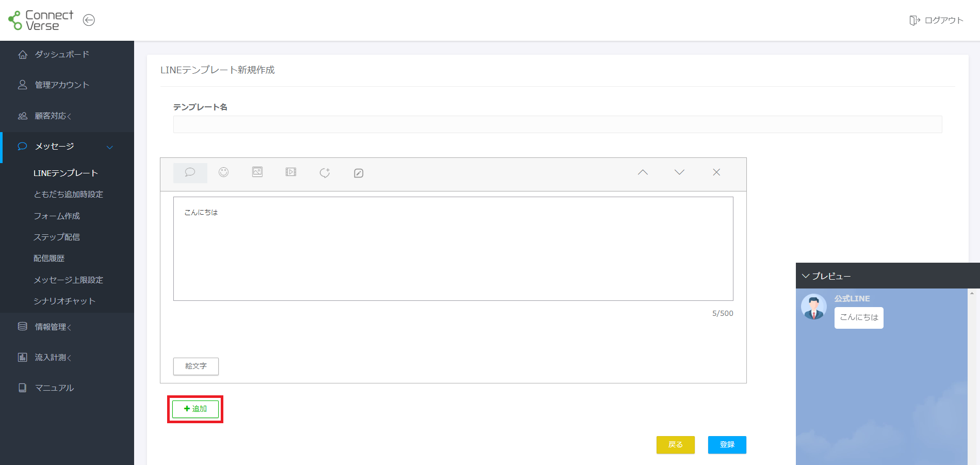The width and height of the screenshot is (980, 465).
Task: Save template with 登録 button
Action: (x=727, y=445)
